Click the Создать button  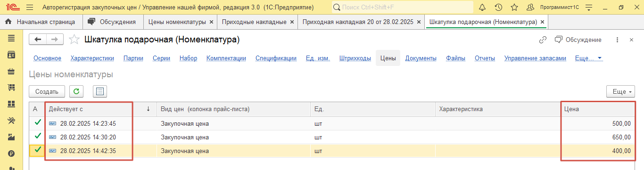(47, 91)
